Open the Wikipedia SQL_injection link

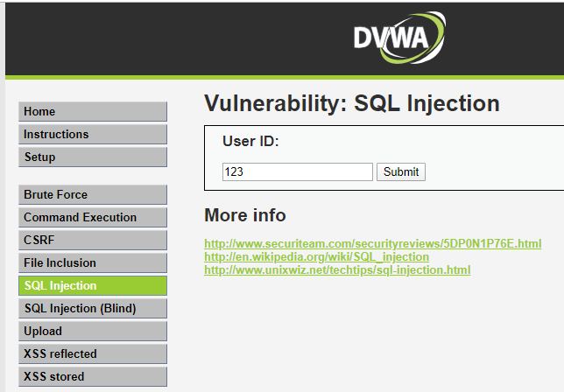316,257
